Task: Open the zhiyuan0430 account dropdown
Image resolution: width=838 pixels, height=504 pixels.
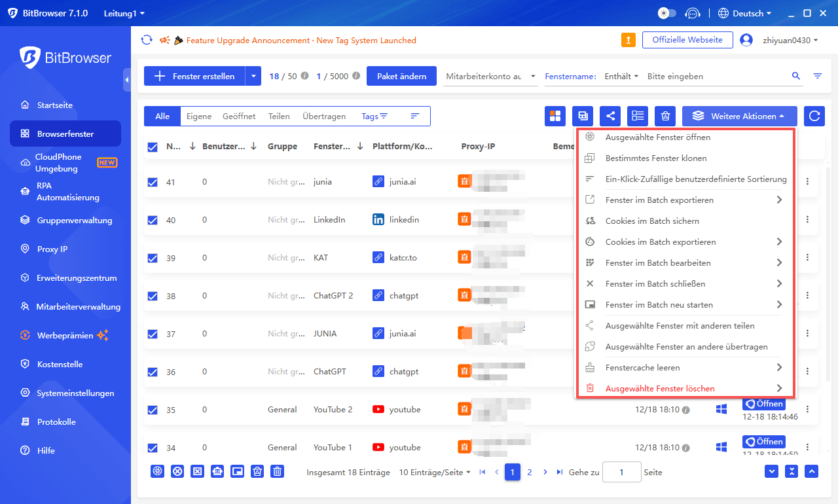Action: [790, 40]
